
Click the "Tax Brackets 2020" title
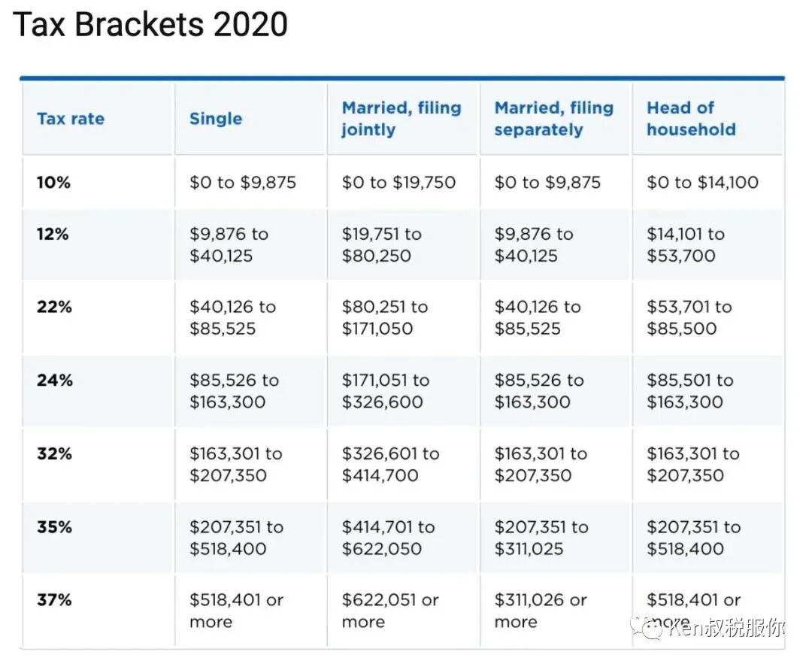[150, 25]
